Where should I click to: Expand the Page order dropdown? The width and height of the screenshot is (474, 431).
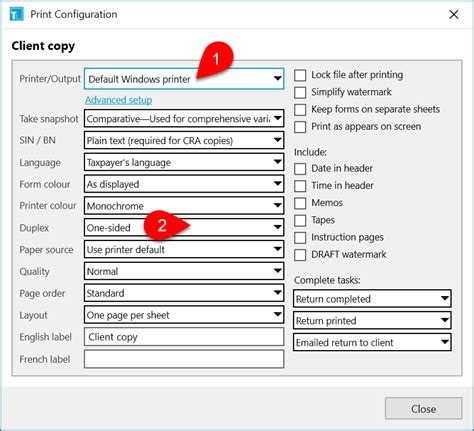point(184,293)
